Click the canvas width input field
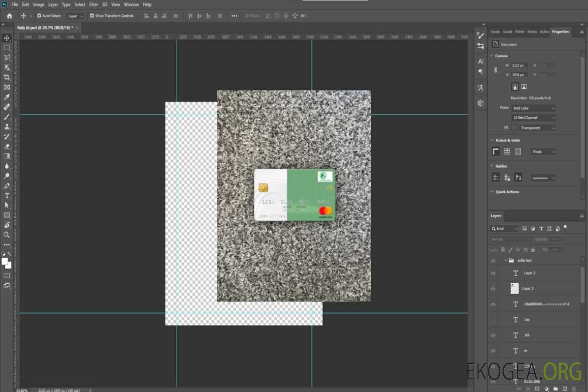The width and height of the screenshot is (588, 392). [519, 65]
